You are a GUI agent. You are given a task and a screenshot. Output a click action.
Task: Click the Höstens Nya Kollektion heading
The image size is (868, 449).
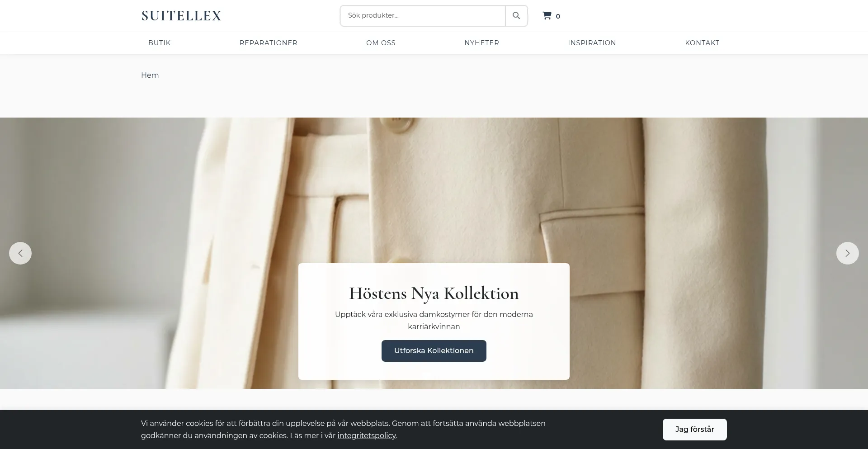434,293
